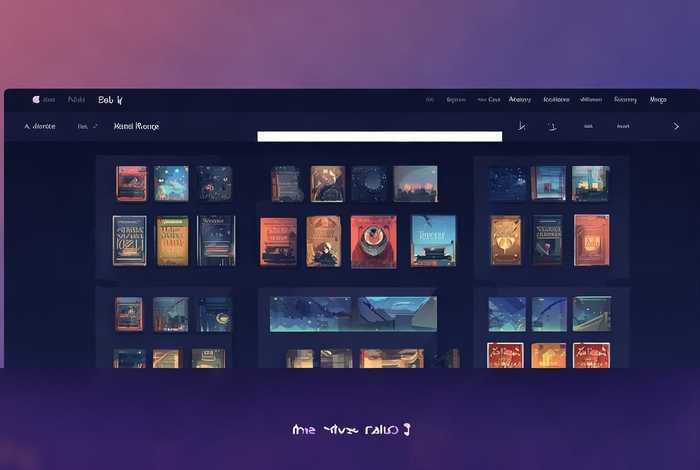Click the Apple logo in the top bar
The width and height of the screenshot is (700, 470).
37,100
